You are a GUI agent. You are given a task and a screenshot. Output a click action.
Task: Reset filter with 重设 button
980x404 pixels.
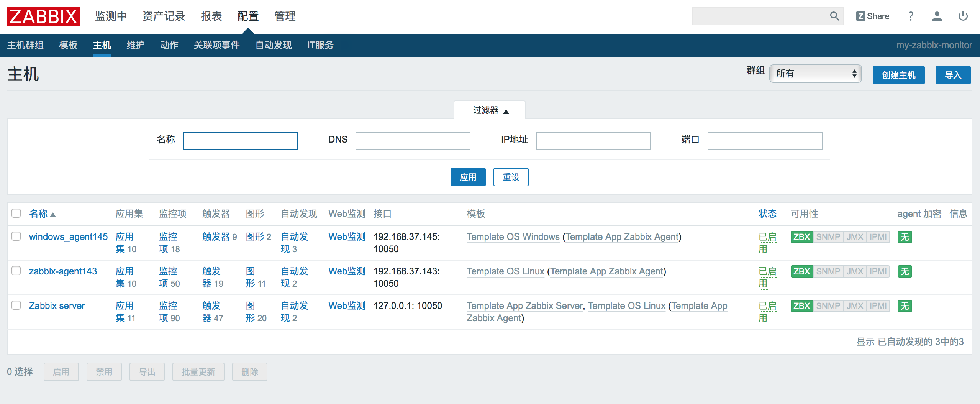pos(511,177)
